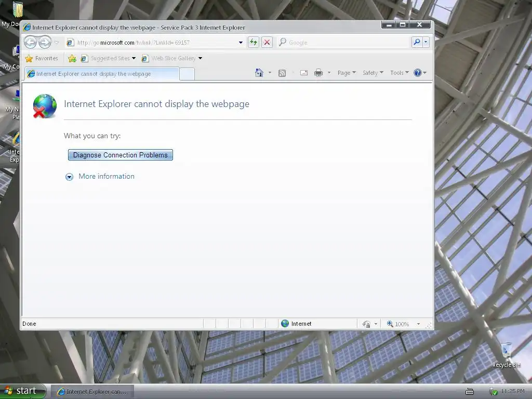This screenshot has width=532, height=399.
Task: Click the Google search box
Action: [344, 43]
